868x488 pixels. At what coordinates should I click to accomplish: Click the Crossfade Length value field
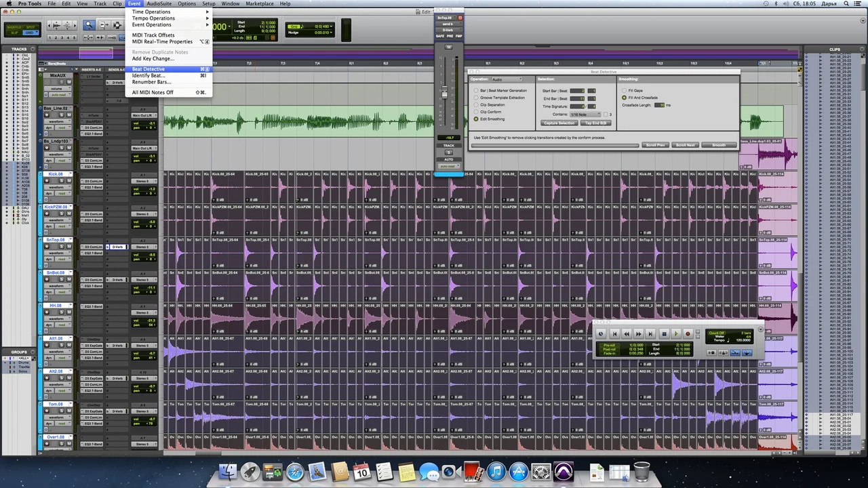click(660, 105)
